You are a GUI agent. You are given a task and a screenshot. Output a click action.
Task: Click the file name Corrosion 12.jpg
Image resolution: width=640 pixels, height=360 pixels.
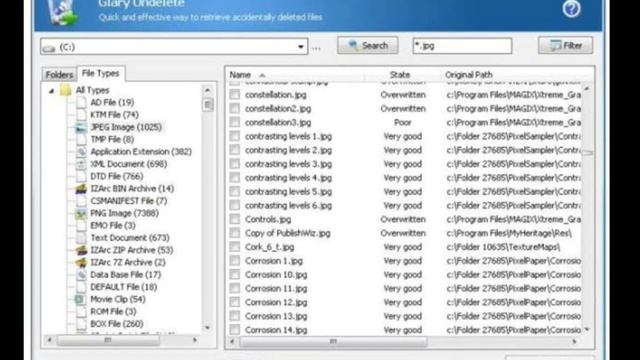click(x=276, y=302)
